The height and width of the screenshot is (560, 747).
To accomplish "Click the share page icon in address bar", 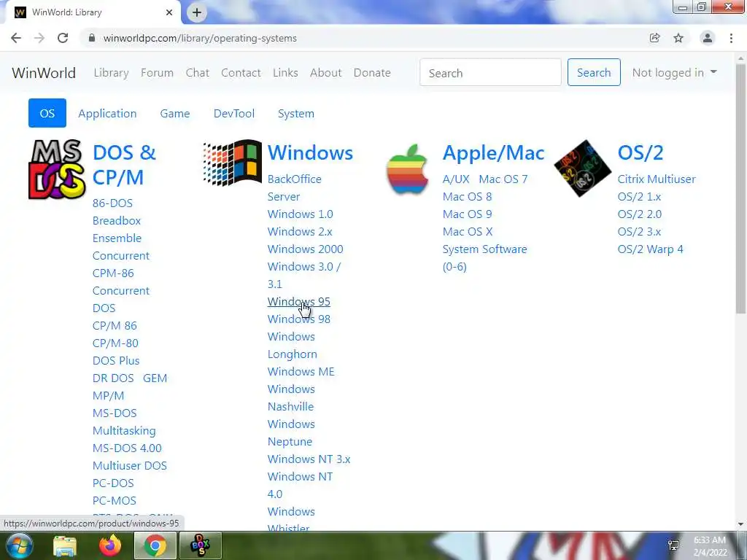I will coord(654,38).
